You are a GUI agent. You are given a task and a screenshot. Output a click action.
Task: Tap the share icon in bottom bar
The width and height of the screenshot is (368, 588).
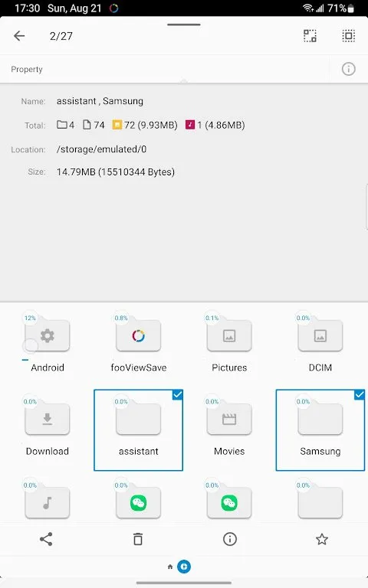tap(46, 539)
